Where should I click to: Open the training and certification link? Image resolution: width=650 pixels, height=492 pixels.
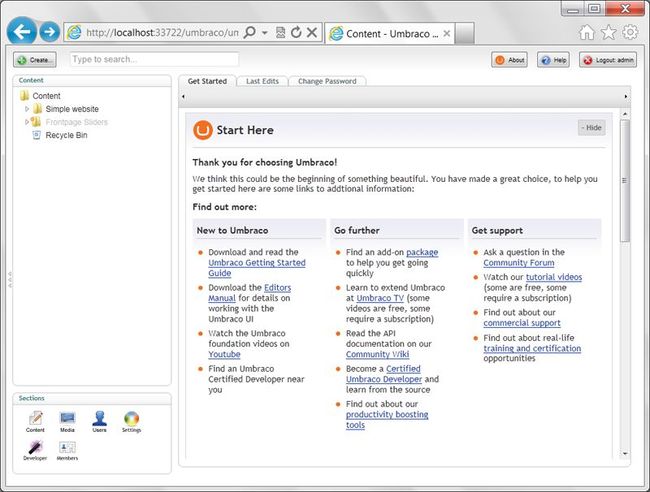tap(532, 349)
